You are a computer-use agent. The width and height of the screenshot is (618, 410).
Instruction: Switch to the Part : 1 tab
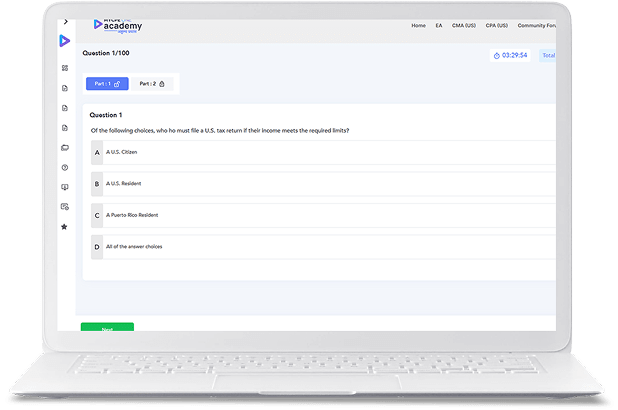(105, 84)
